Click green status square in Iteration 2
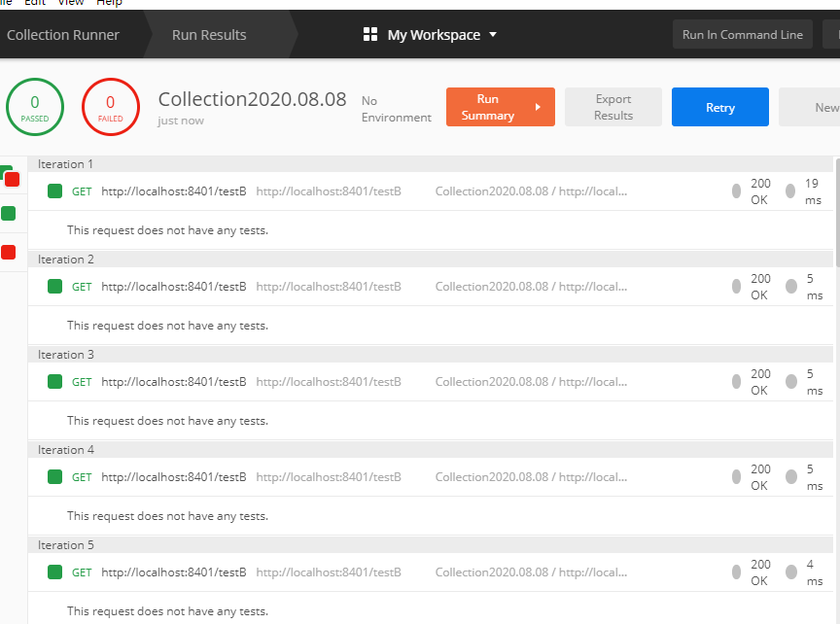The width and height of the screenshot is (840, 624). (x=54, y=287)
